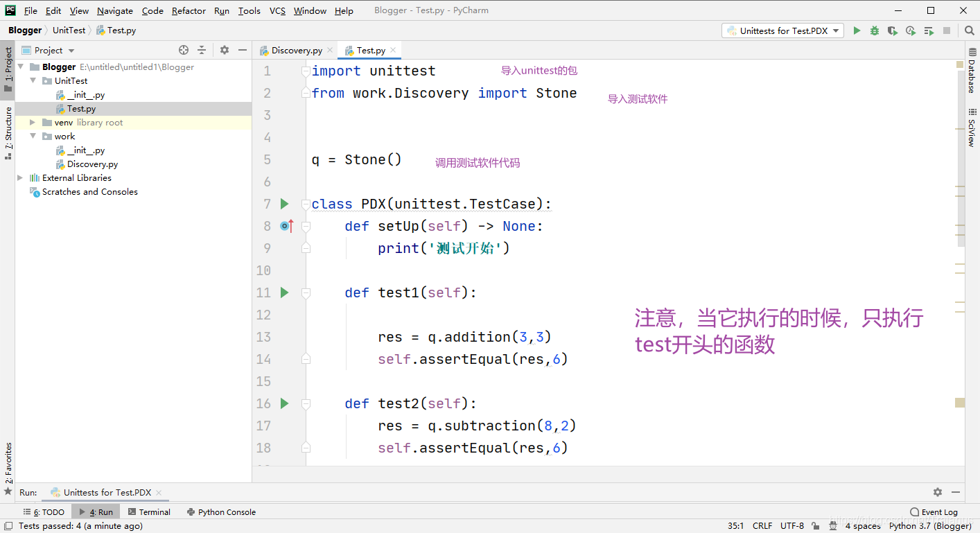Close the Test.py editor tab
This screenshot has height=533, width=980.
pos(394,50)
